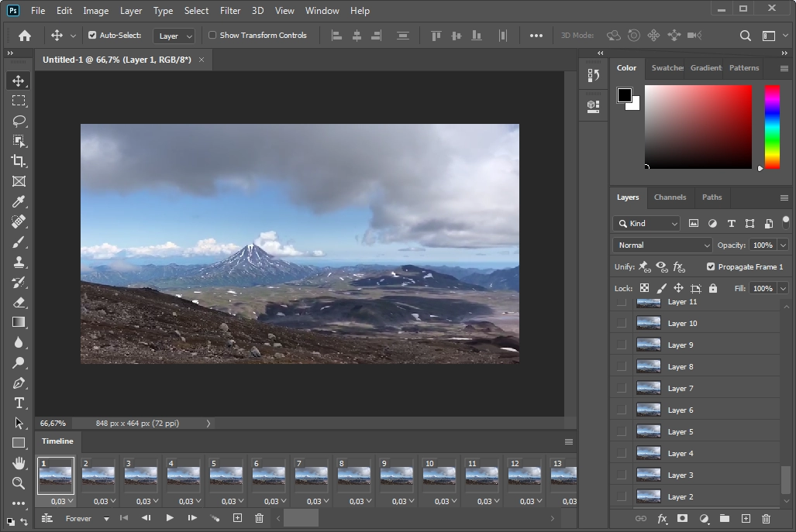Switch to the Channels tab

(670, 197)
